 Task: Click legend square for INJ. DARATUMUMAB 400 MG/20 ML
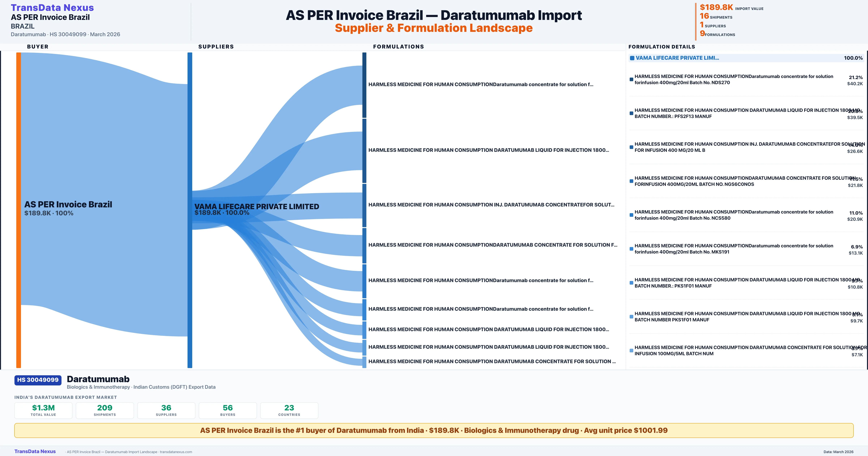(631, 147)
